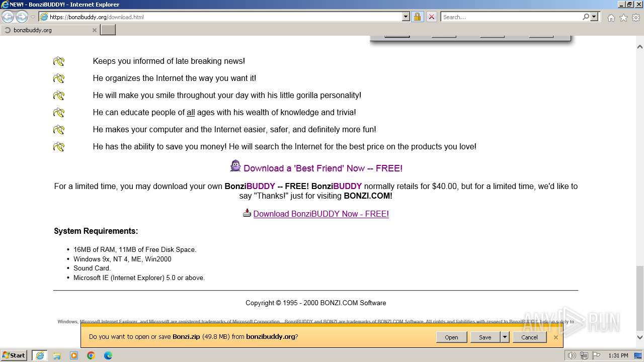Click the page scroll up arrow
The width and height of the screenshot is (644, 362).
pos(640,47)
